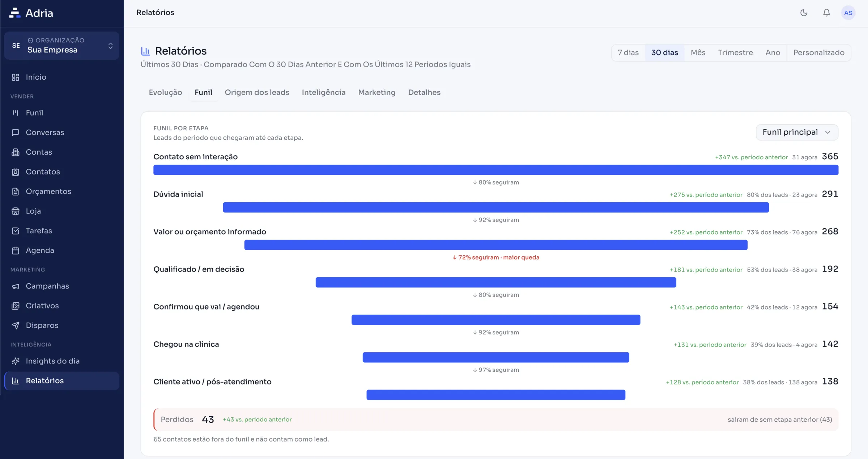Click the Contatos contact icon

pos(15,172)
